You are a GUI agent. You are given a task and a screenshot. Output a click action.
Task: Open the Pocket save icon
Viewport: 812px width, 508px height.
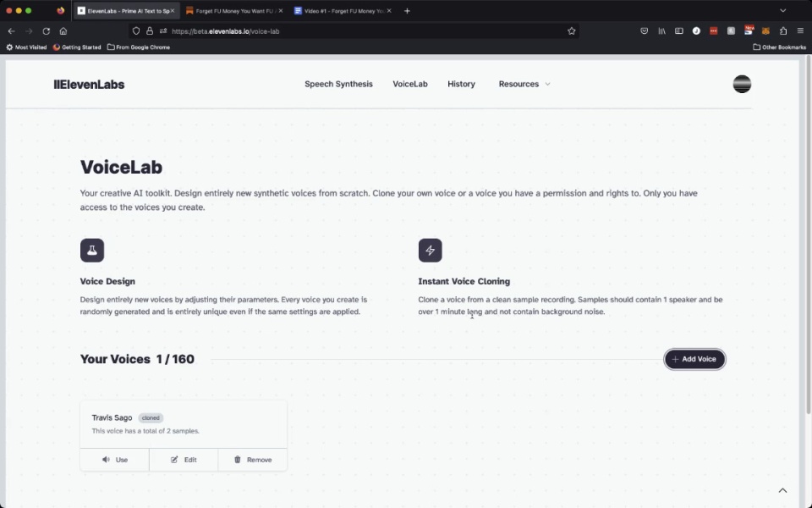645,31
